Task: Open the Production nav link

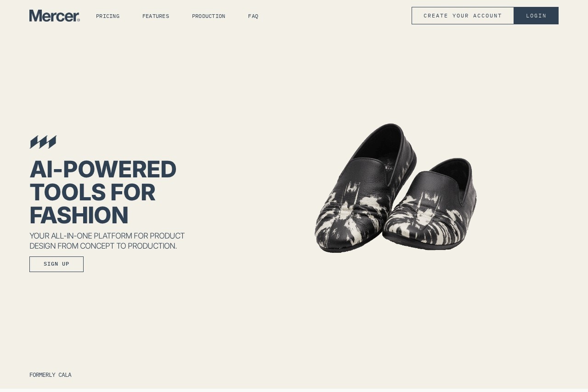Action: pos(209,17)
